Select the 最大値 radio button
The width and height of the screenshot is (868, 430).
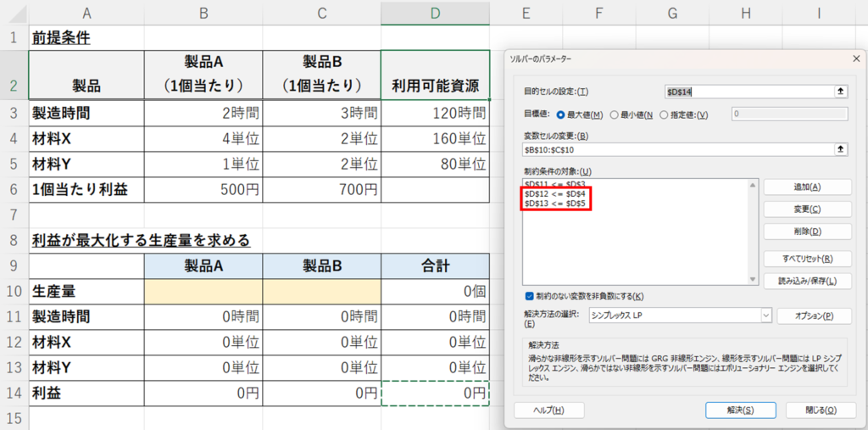[x=560, y=114]
